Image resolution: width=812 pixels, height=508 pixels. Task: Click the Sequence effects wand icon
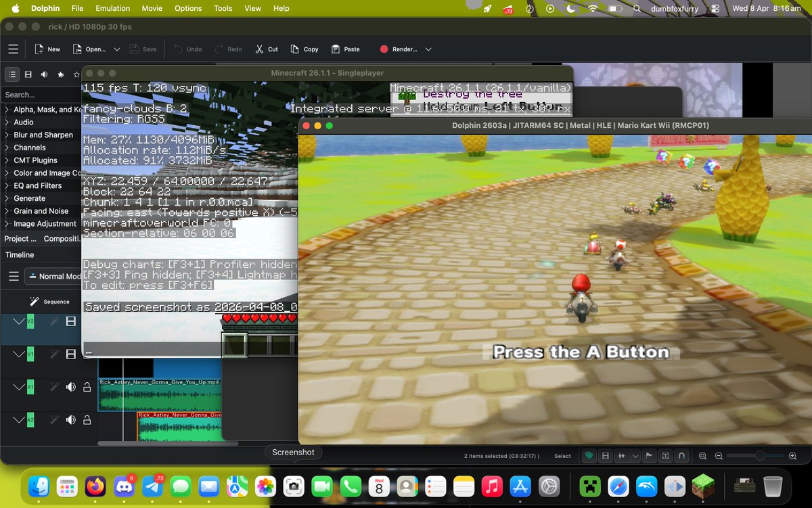tap(34, 302)
